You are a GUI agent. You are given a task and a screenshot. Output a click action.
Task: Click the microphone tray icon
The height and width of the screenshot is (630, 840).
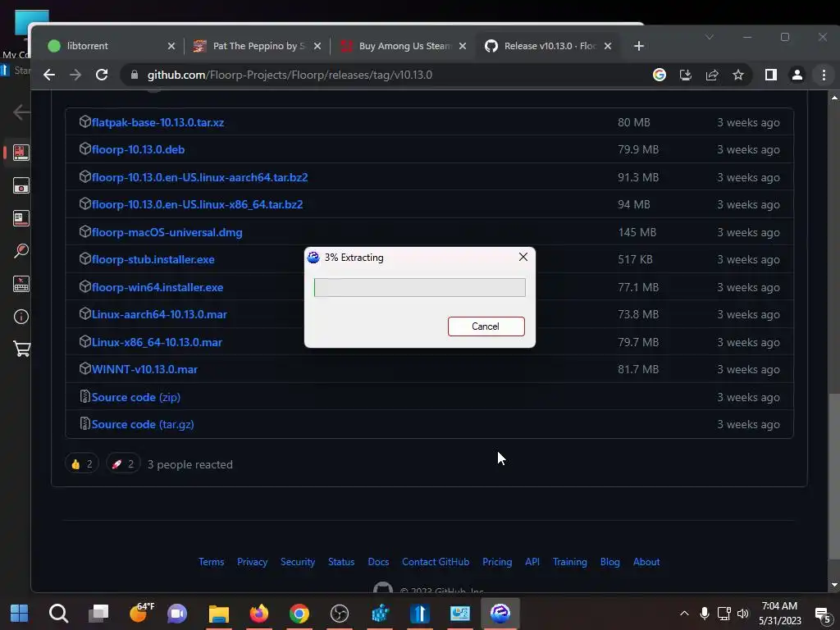point(705,614)
